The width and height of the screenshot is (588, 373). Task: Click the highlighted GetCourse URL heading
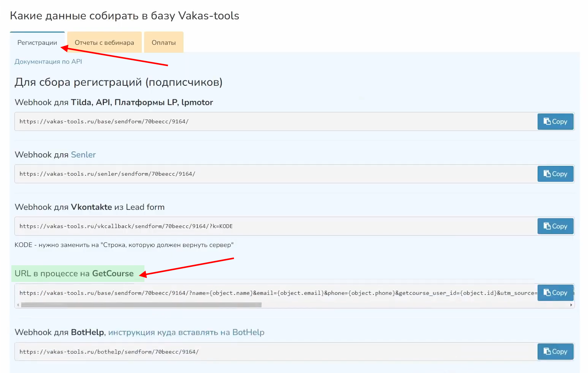click(x=74, y=274)
